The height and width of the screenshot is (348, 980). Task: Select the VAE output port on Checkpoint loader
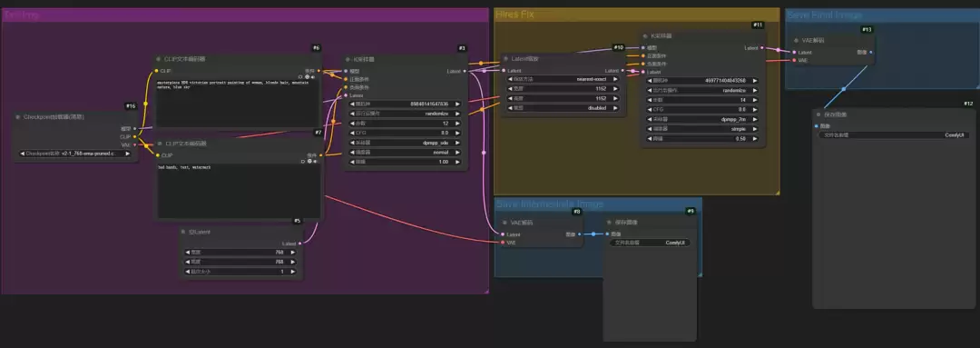tap(135, 144)
